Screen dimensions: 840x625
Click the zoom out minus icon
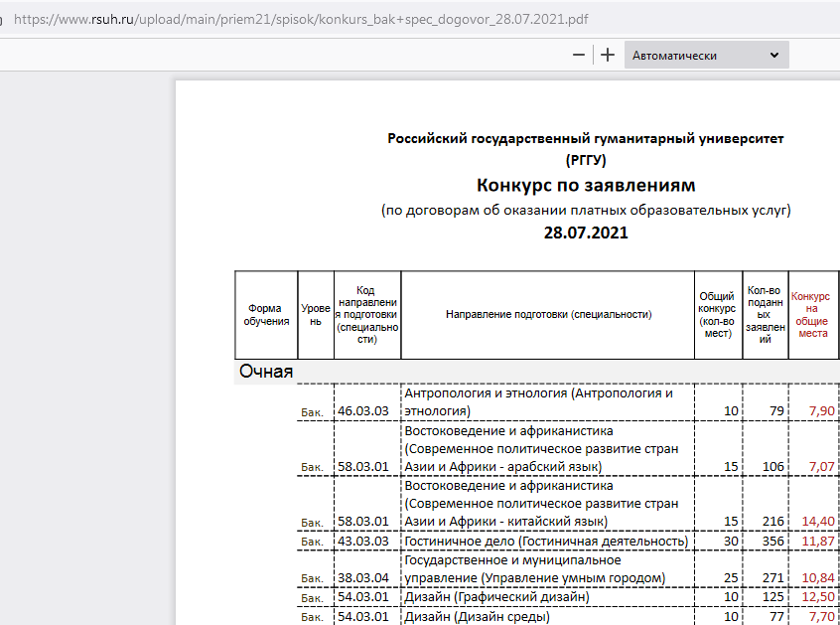pyautogui.click(x=579, y=55)
